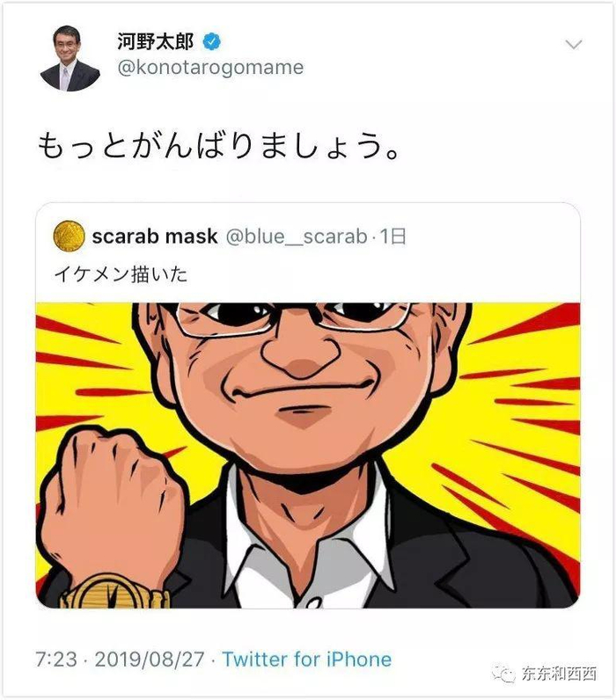This screenshot has height=700, width=616.
Task: Click the 7:23 tweet time
Action: (x=56, y=659)
